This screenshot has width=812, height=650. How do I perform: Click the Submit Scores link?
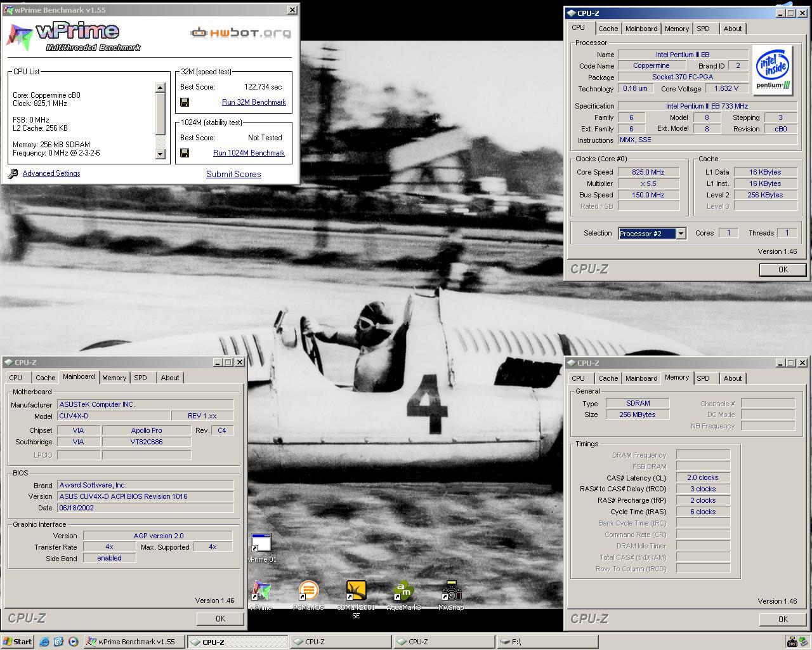coord(233,174)
